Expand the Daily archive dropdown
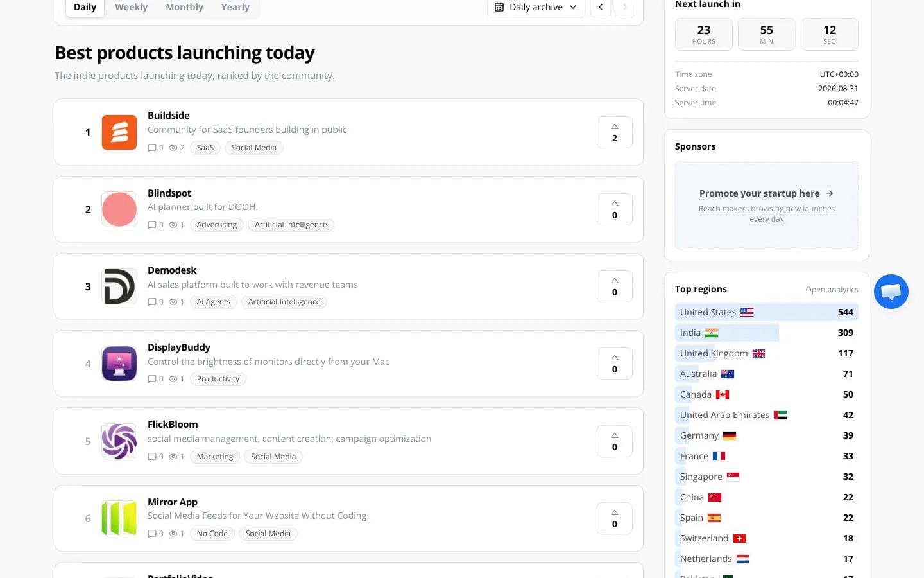Image resolution: width=924 pixels, height=578 pixels. coord(536,7)
